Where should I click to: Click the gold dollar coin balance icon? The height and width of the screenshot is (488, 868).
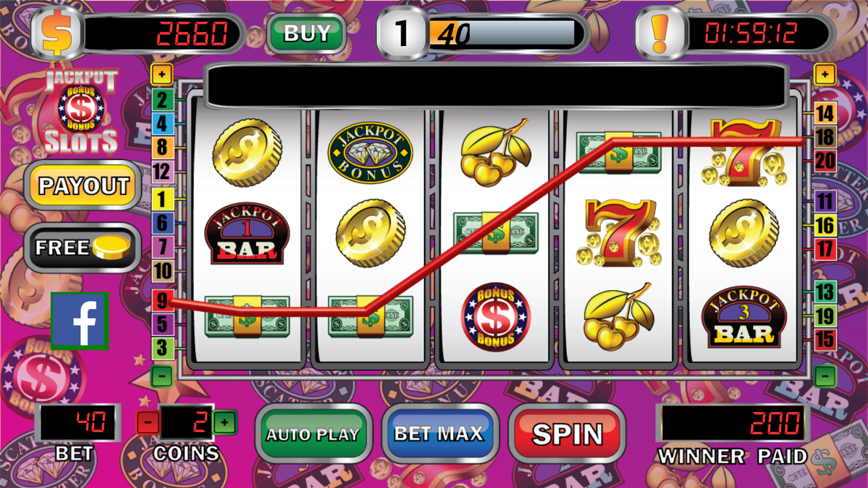57,34
